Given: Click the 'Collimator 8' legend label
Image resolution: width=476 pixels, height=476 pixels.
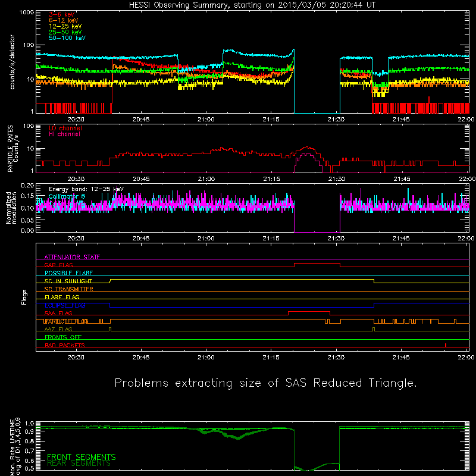Looking at the screenshot, I should pos(67,196).
